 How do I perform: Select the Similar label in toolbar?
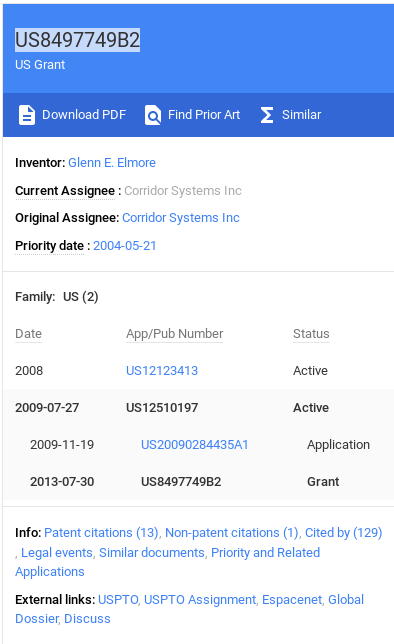click(x=302, y=115)
